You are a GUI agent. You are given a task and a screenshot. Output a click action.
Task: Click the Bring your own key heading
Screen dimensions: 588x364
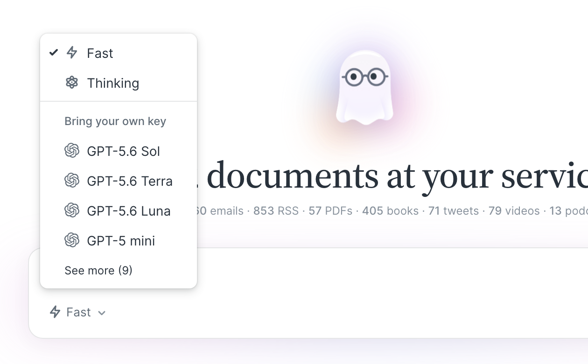115,121
